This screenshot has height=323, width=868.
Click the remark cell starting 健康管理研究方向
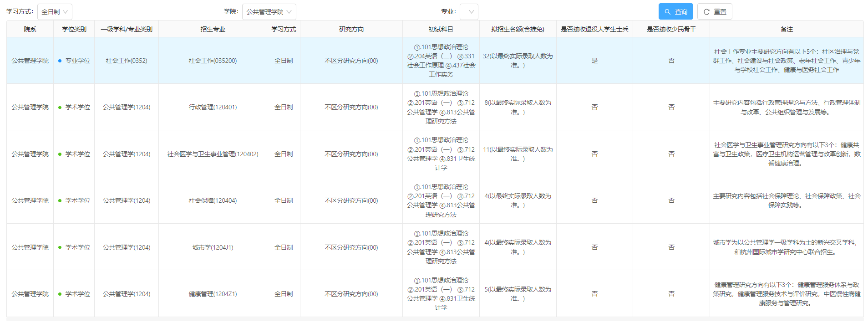coord(787,294)
